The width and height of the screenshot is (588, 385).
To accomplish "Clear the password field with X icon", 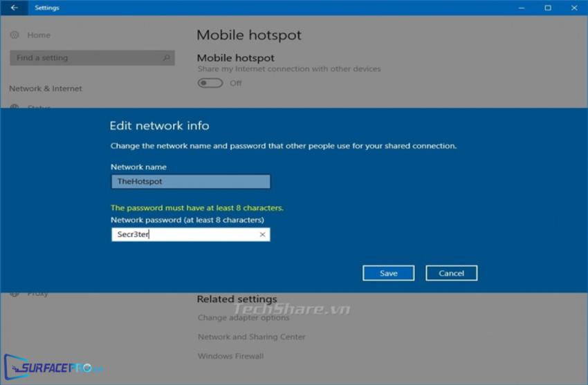I will tap(262, 234).
